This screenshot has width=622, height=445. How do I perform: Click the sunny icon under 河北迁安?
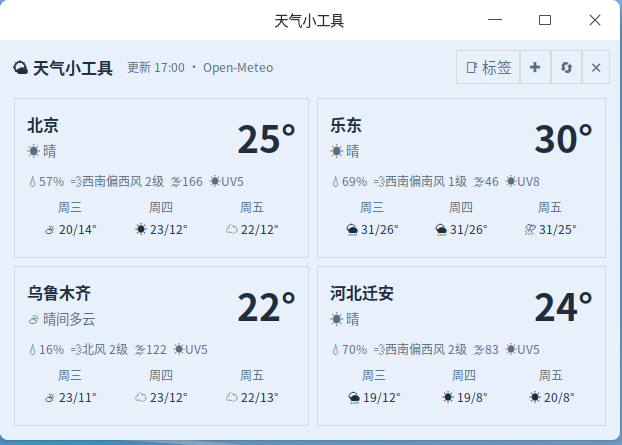336,319
